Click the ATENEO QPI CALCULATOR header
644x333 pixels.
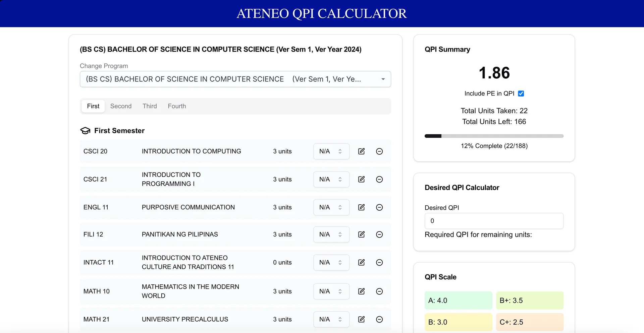click(322, 13)
